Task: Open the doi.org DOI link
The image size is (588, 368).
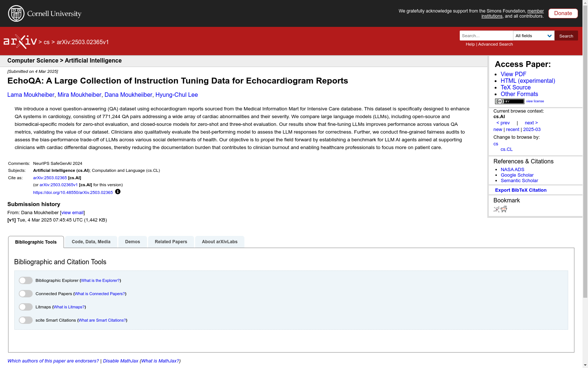Action: [73, 192]
